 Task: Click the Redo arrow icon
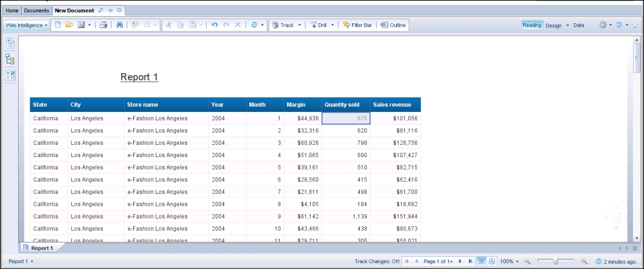226,25
